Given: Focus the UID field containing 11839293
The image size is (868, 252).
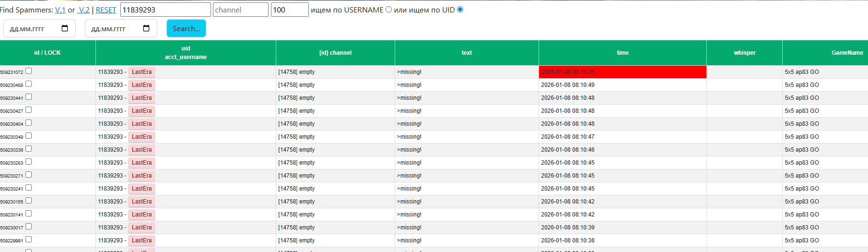Looking at the screenshot, I should pyautogui.click(x=165, y=10).
